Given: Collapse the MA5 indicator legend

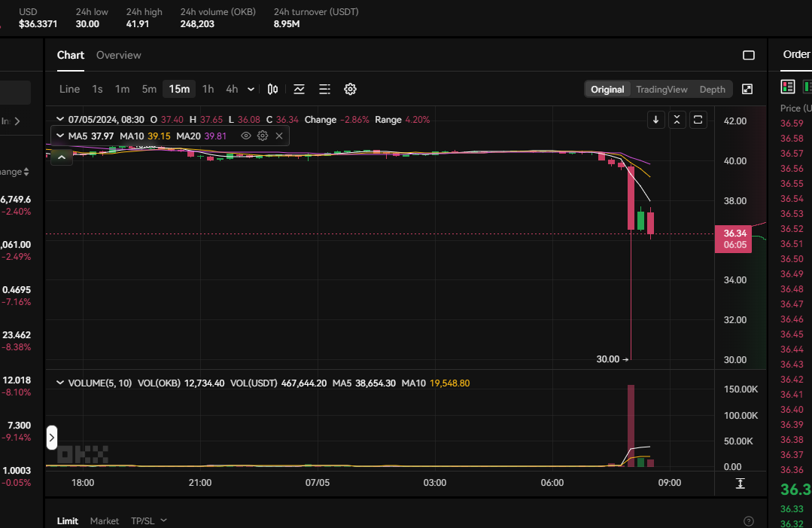Looking at the screenshot, I should point(60,136).
